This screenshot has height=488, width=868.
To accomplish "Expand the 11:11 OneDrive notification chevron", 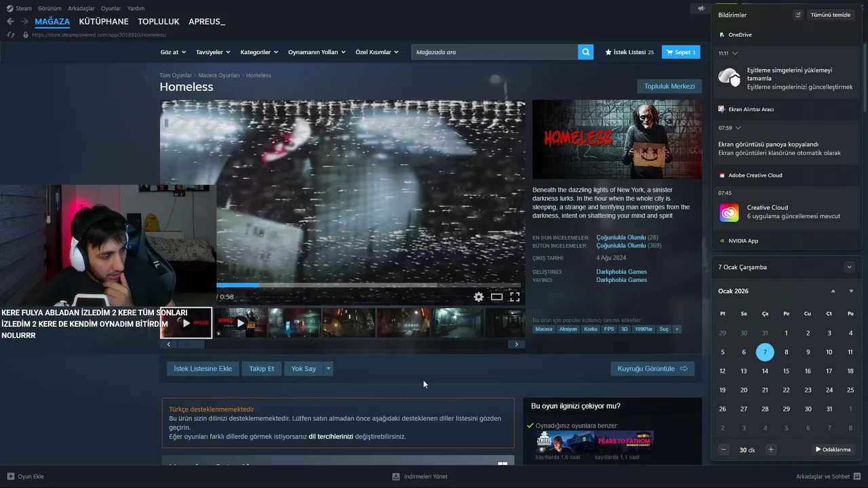I will (x=735, y=53).
